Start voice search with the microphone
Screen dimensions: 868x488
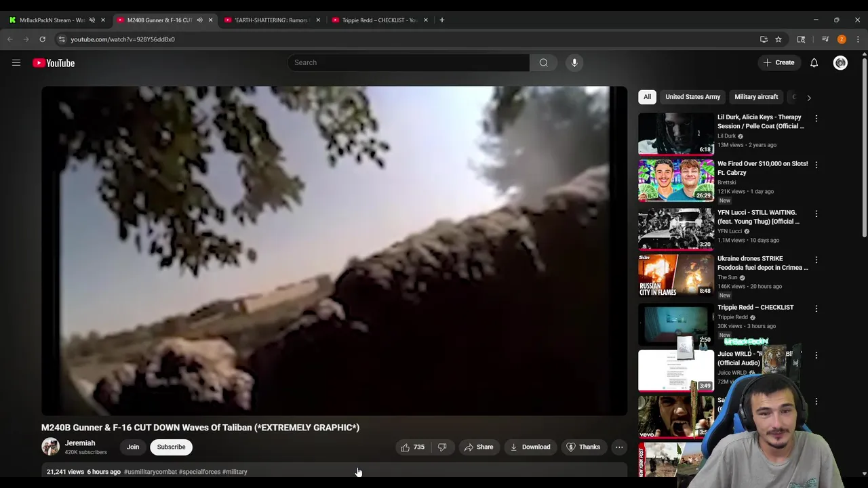coord(574,63)
